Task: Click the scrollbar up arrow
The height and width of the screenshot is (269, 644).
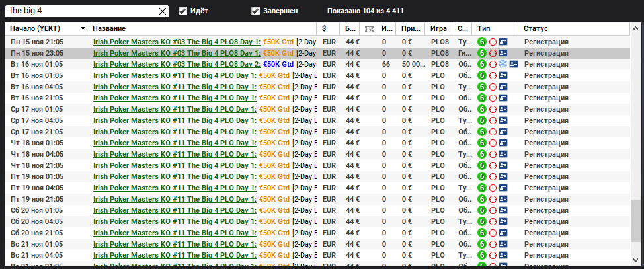Action: (635, 28)
